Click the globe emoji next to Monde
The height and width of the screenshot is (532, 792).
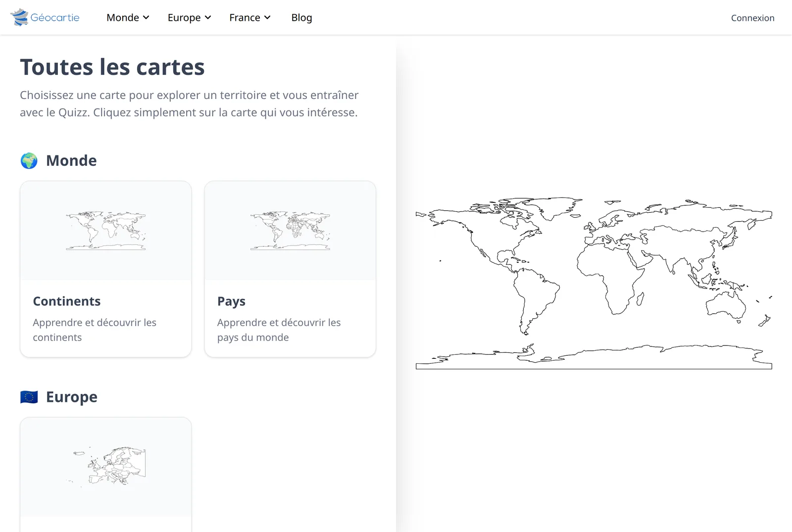point(29,161)
